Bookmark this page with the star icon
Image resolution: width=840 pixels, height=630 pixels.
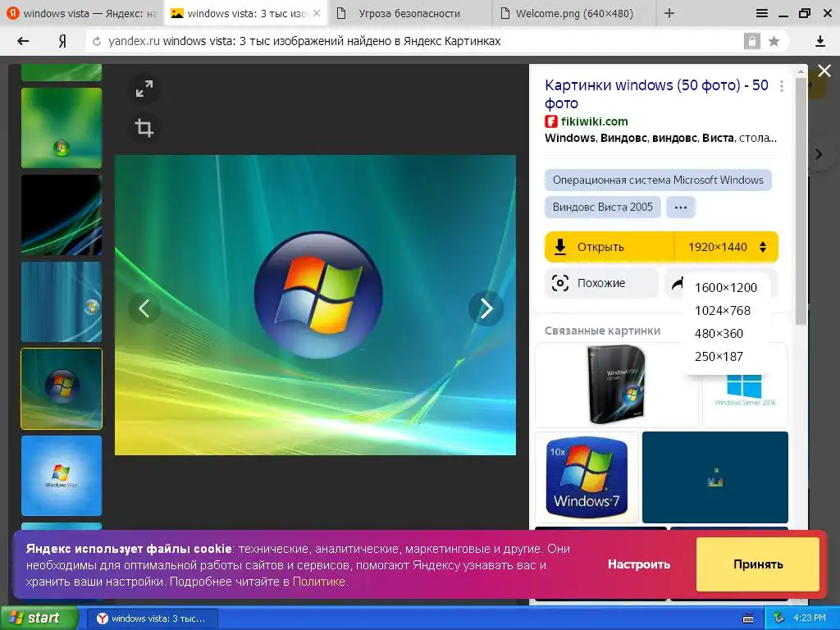point(774,41)
